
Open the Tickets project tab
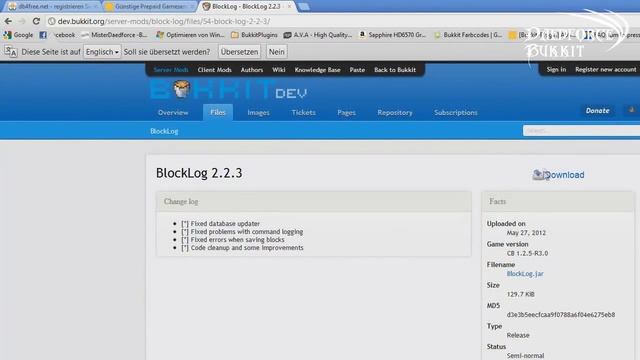tap(304, 112)
